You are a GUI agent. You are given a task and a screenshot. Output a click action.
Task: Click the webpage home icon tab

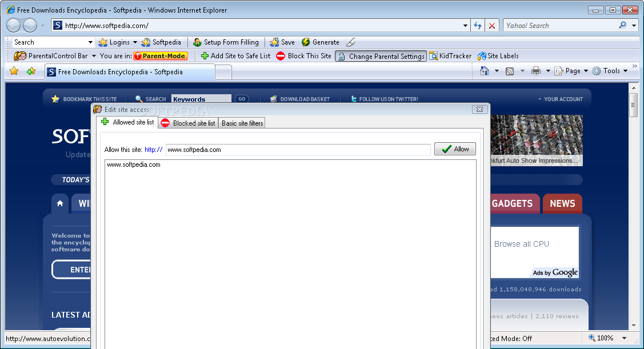60,203
